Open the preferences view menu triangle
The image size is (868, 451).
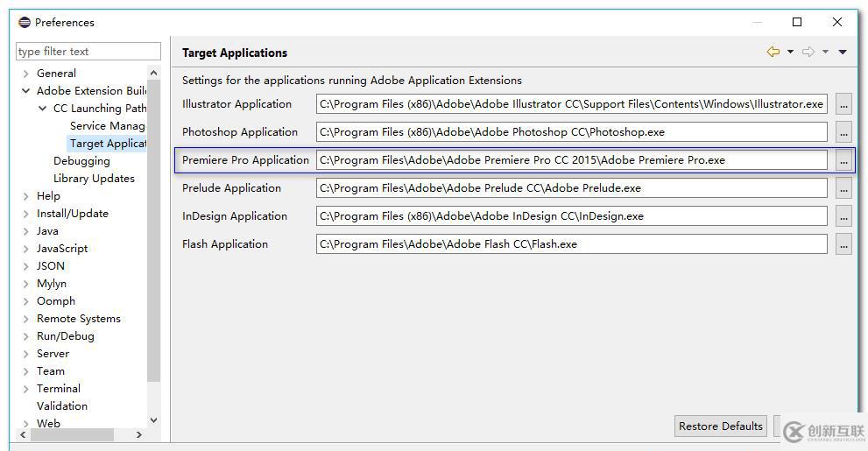(x=843, y=52)
